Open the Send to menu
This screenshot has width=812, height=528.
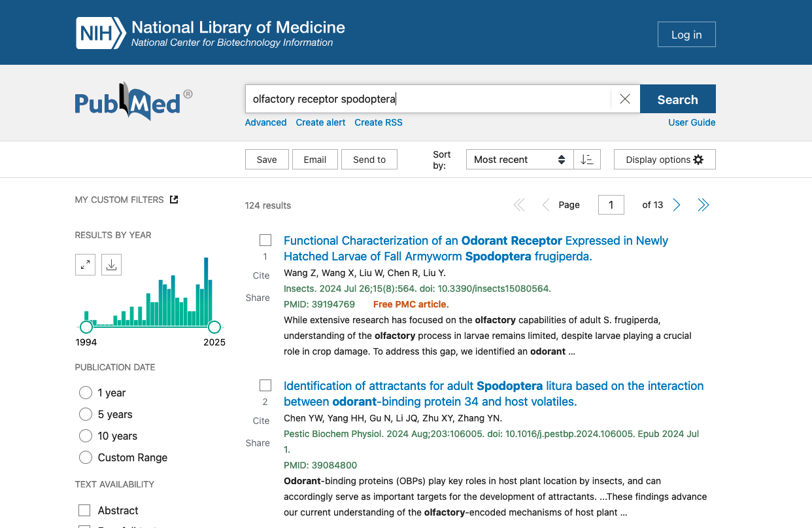369,160
